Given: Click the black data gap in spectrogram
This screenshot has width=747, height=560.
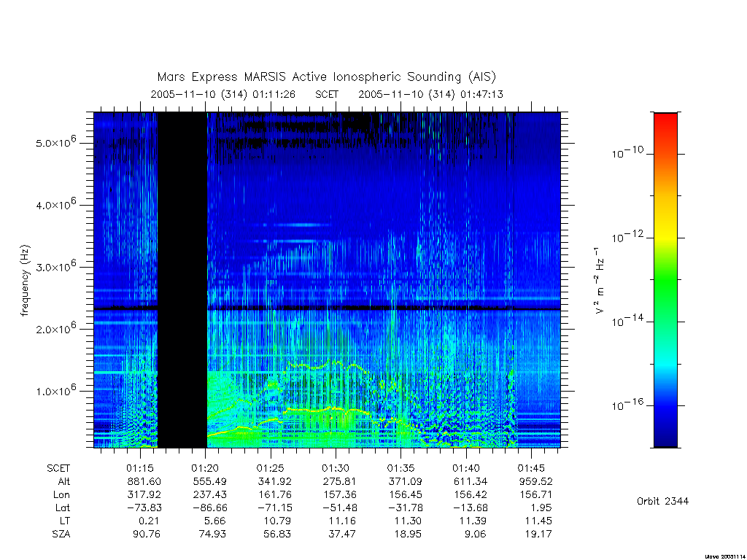Looking at the screenshot, I should (x=182, y=280).
